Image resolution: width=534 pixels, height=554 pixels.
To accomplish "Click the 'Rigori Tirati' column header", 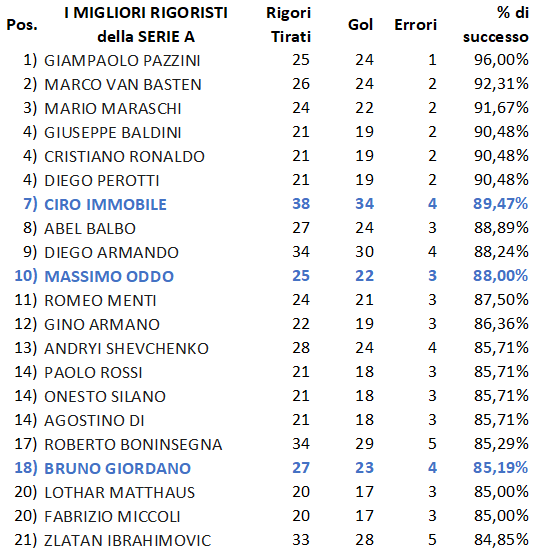I will click(x=288, y=25).
